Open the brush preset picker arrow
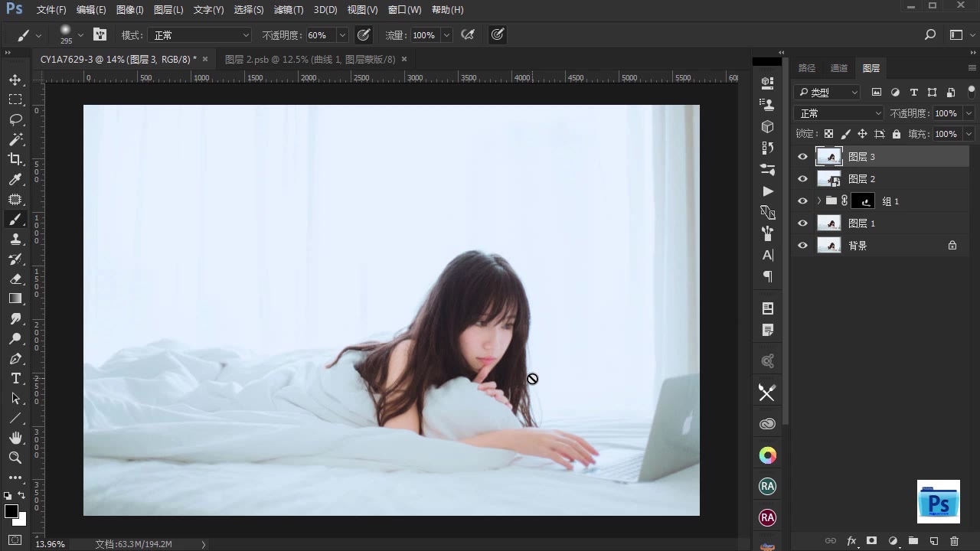Image resolution: width=980 pixels, height=551 pixels. [x=80, y=35]
